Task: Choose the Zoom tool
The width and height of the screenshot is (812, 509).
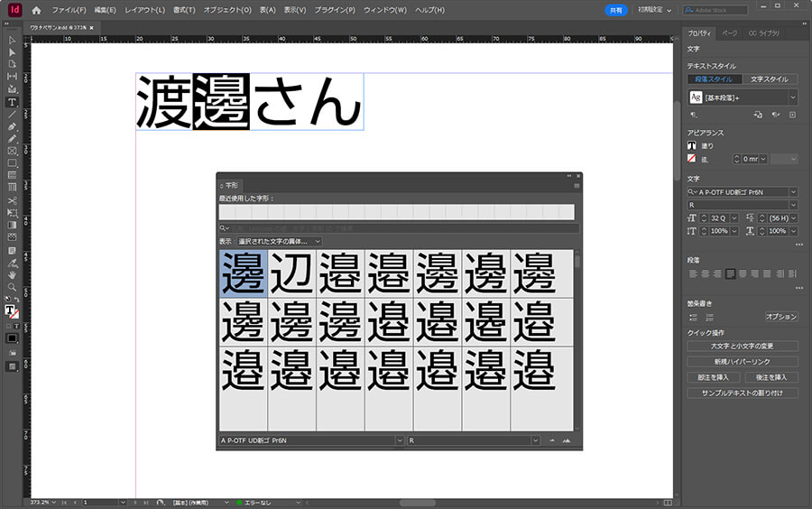Action: pyautogui.click(x=12, y=286)
